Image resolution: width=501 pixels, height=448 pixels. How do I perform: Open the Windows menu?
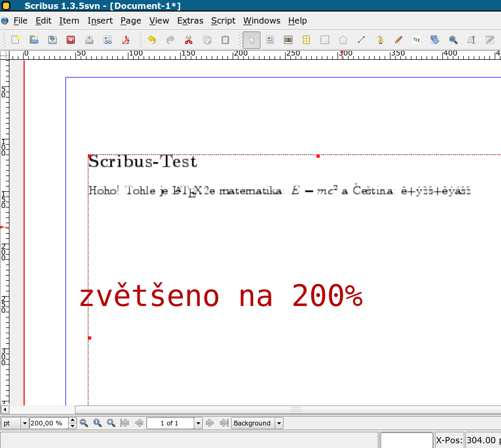click(x=262, y=21)
